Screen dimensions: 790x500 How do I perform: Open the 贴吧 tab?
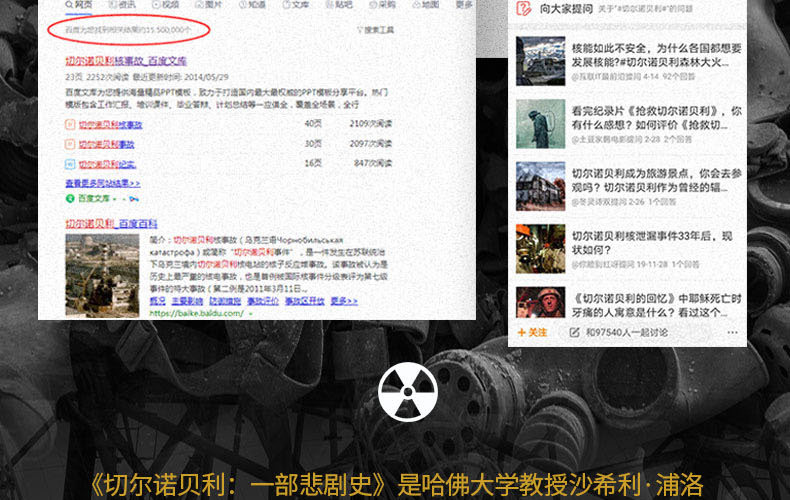tap(339, 5)
